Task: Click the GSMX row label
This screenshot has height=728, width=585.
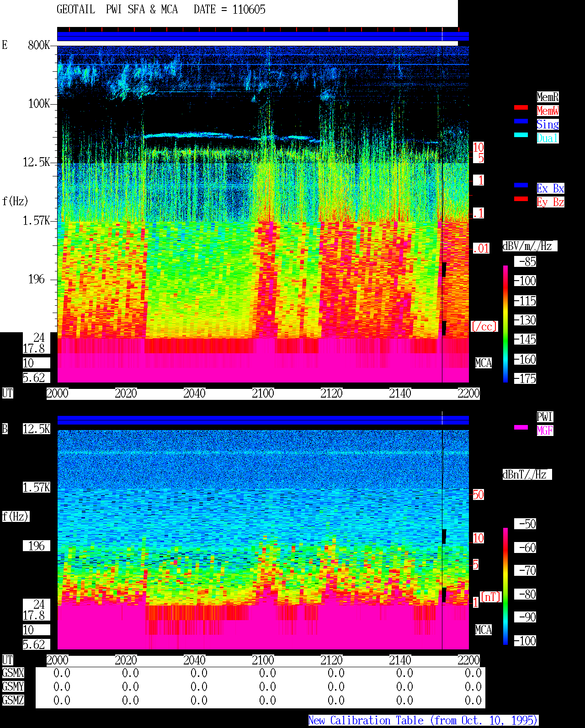Action: [x=13, y=673]
